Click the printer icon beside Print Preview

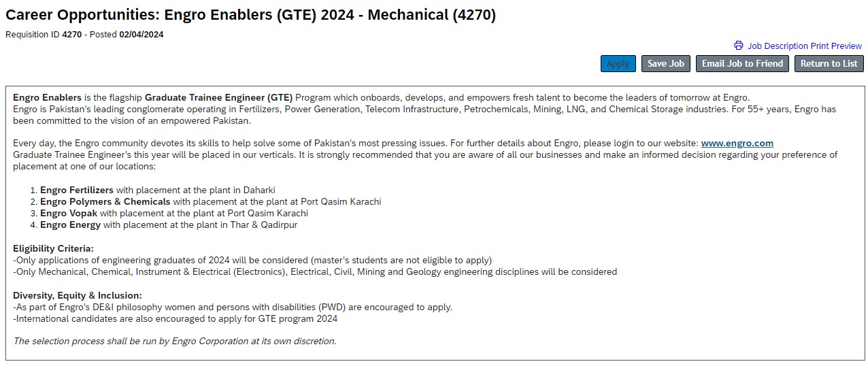(x=739, y=46)
